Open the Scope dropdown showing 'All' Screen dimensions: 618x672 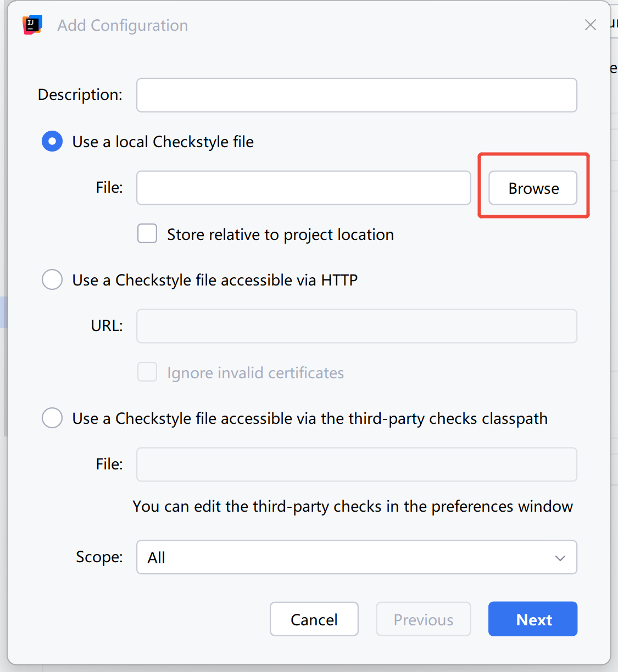click(357, 557)
